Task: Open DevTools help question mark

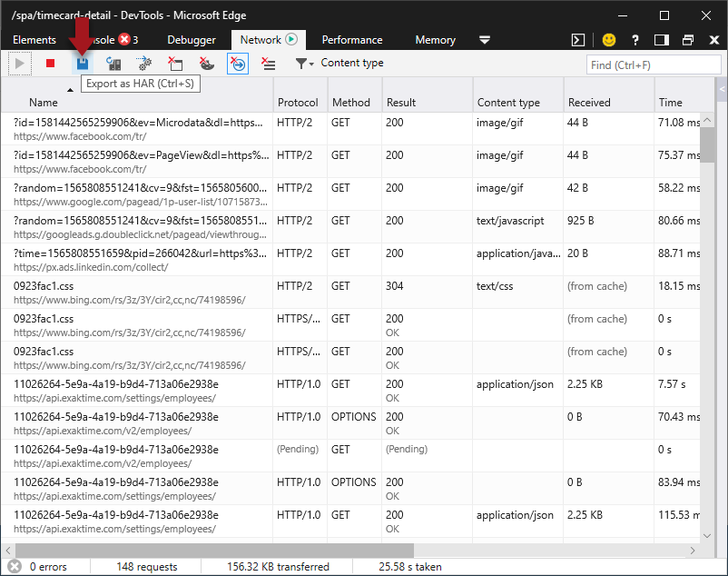Action: tap(635, 40)
